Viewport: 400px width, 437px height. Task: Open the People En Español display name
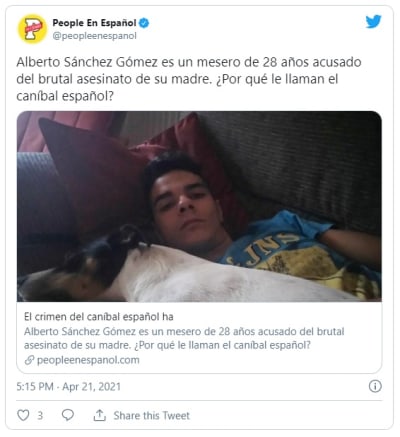pyautogui.click(x=94, y=23)
